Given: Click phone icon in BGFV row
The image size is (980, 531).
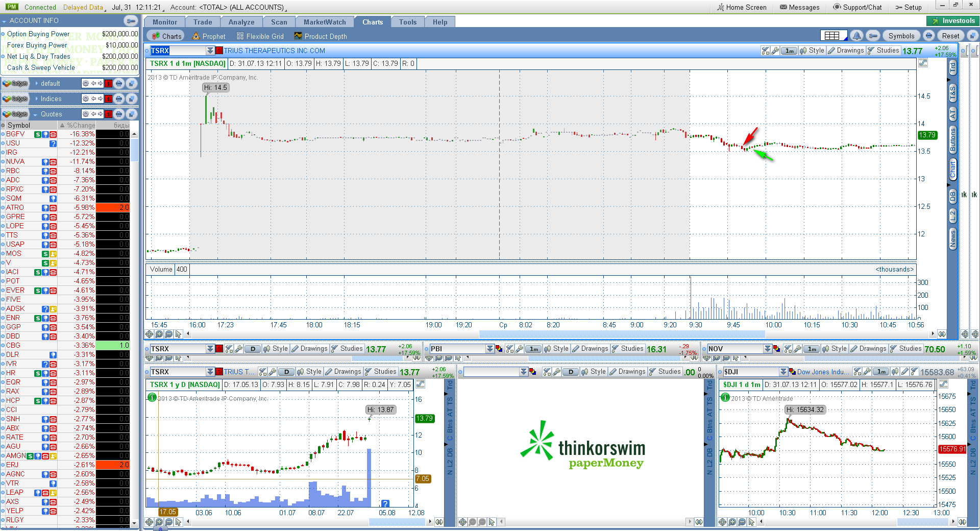Looking at the screenshot, I should (53, 134).
